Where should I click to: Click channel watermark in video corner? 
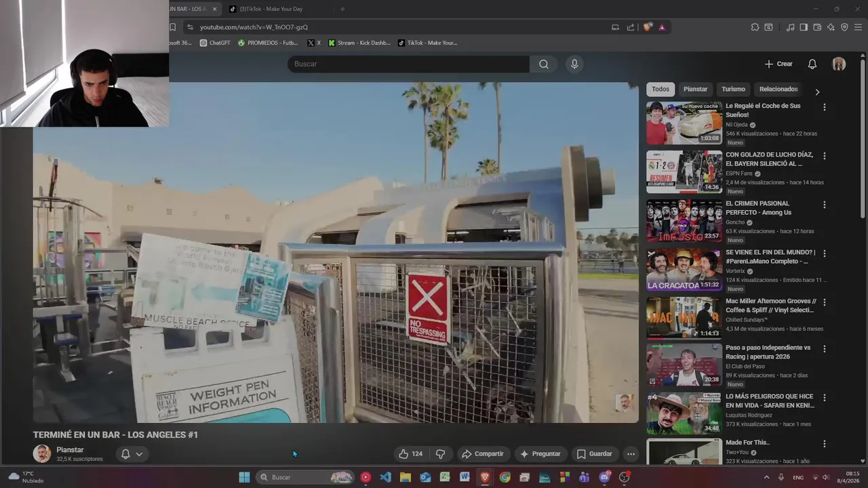(624, 403)
